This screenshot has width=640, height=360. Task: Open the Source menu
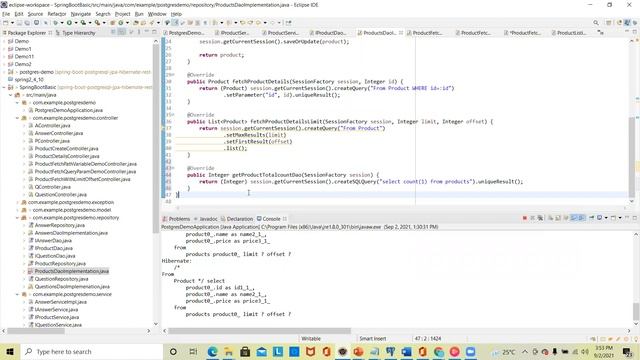tap(35, 14)
